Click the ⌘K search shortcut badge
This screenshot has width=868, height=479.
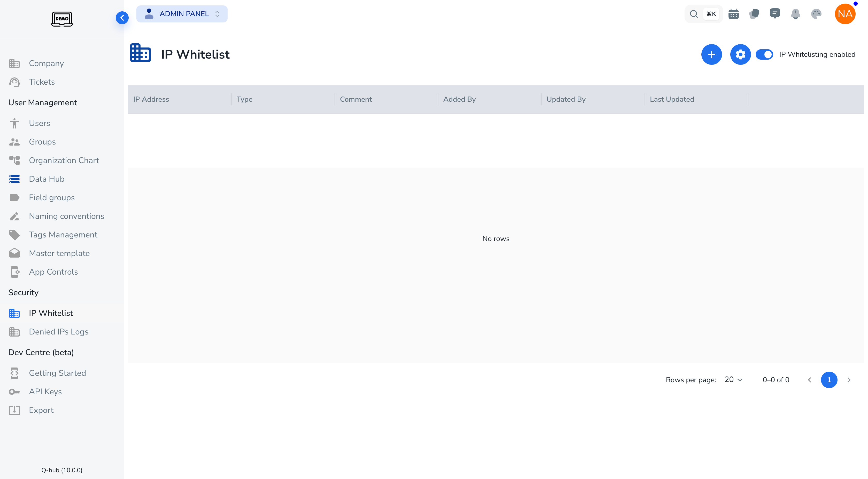[711, 14]
